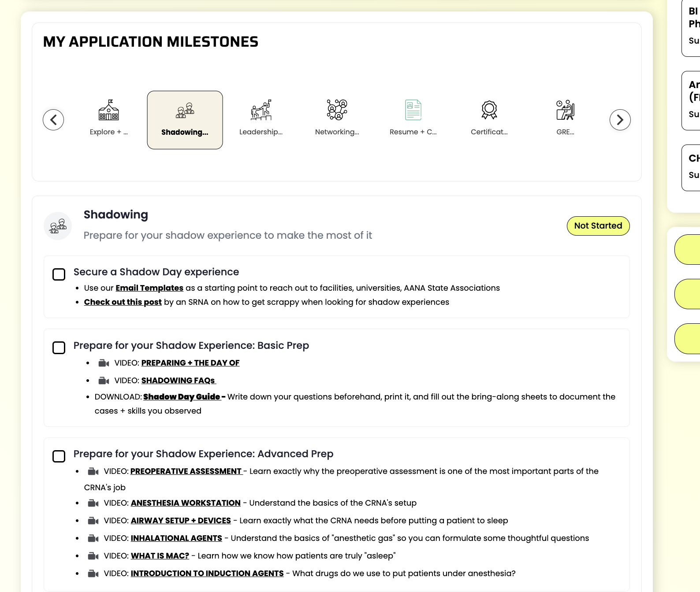The width and height of the screenshot is (700, 592).
Task: Check Secure a Shadow Day experience box
Action: pyautogui.click(x=59, y=274)
